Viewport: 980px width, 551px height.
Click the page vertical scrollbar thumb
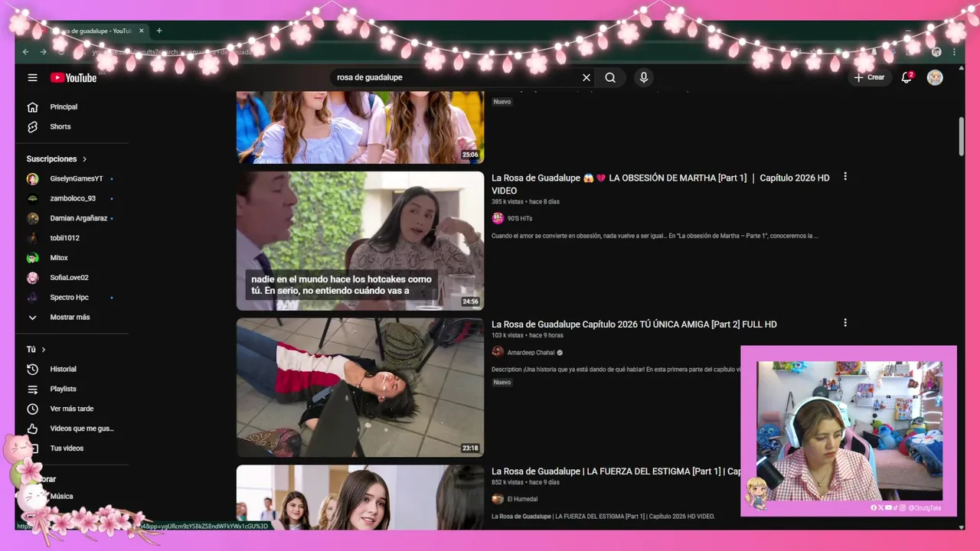962,137
